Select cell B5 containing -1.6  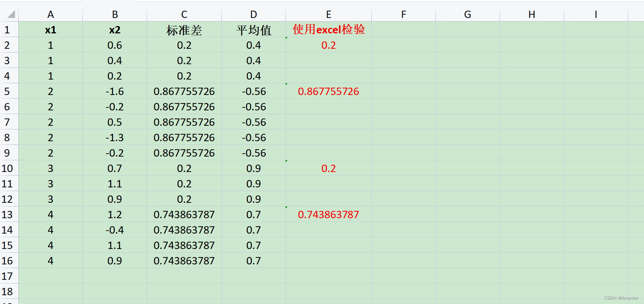(x=115, y=91)
